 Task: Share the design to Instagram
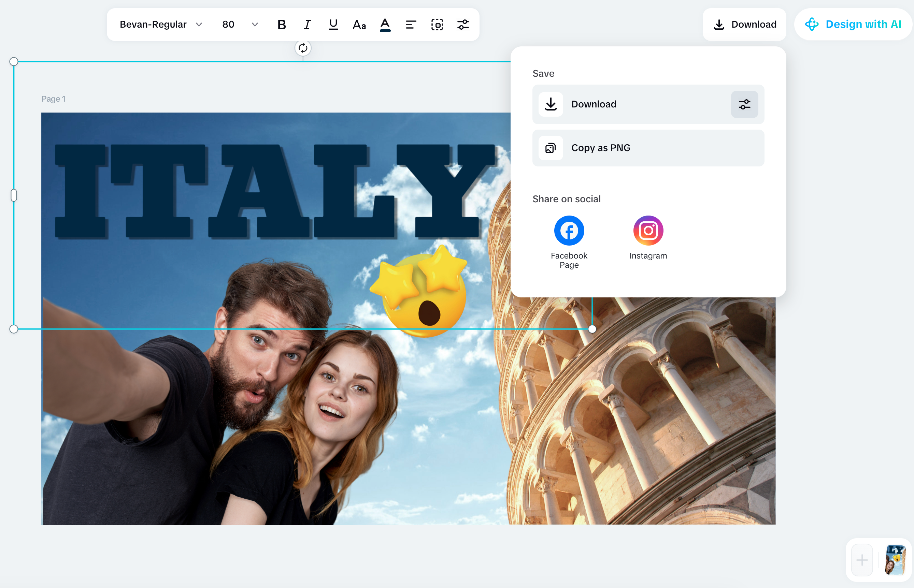click(648, 230)
